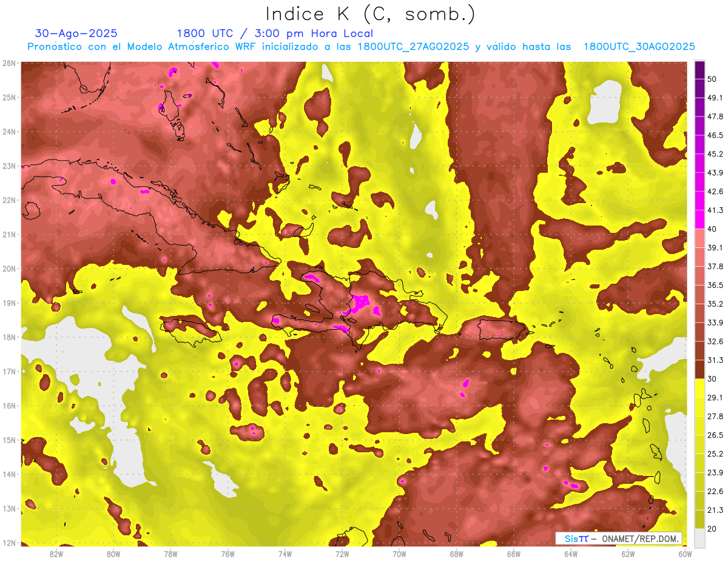Click the 60W longitude label
The width and height of the screenshot is (728, 562).
tap(686, 554)
